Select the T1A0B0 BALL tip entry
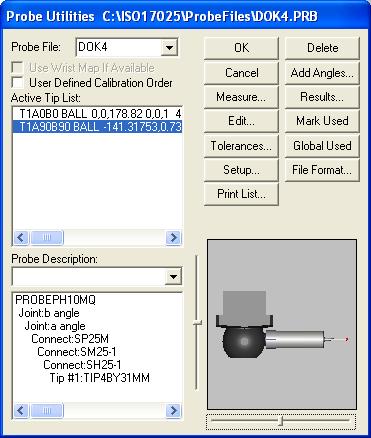 (x=97, y=114)
